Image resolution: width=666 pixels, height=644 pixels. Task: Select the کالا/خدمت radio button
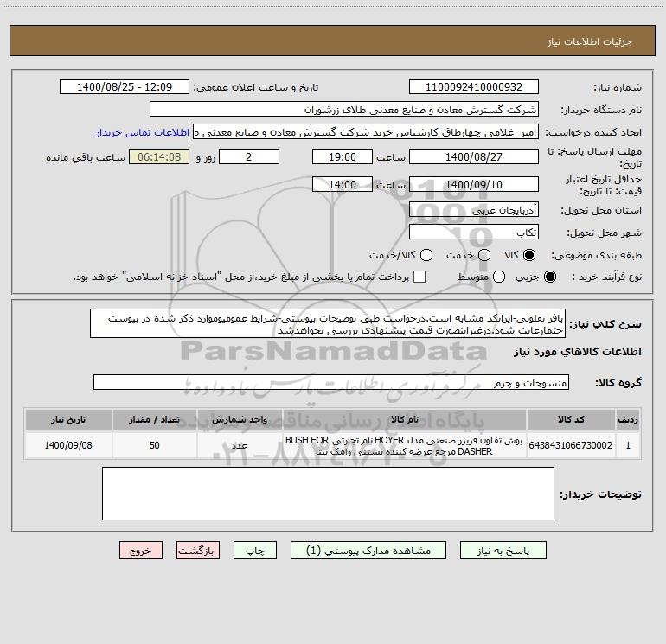point(426,255)
